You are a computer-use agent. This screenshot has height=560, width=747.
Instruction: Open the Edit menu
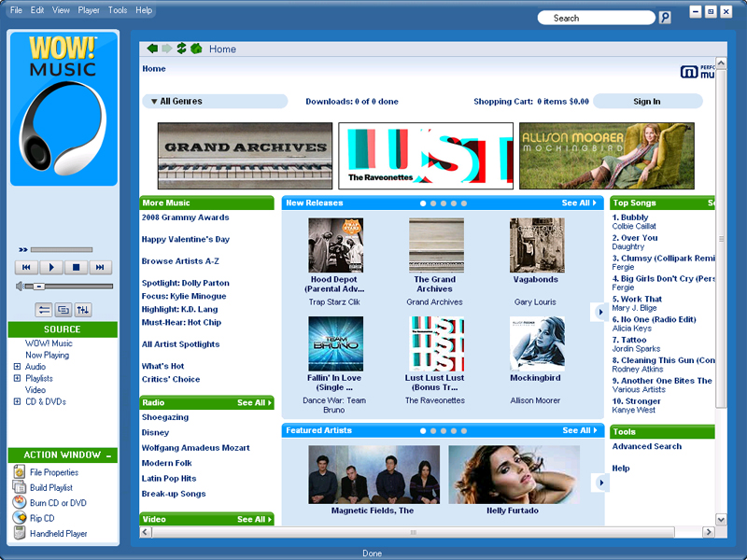point(37,10)
